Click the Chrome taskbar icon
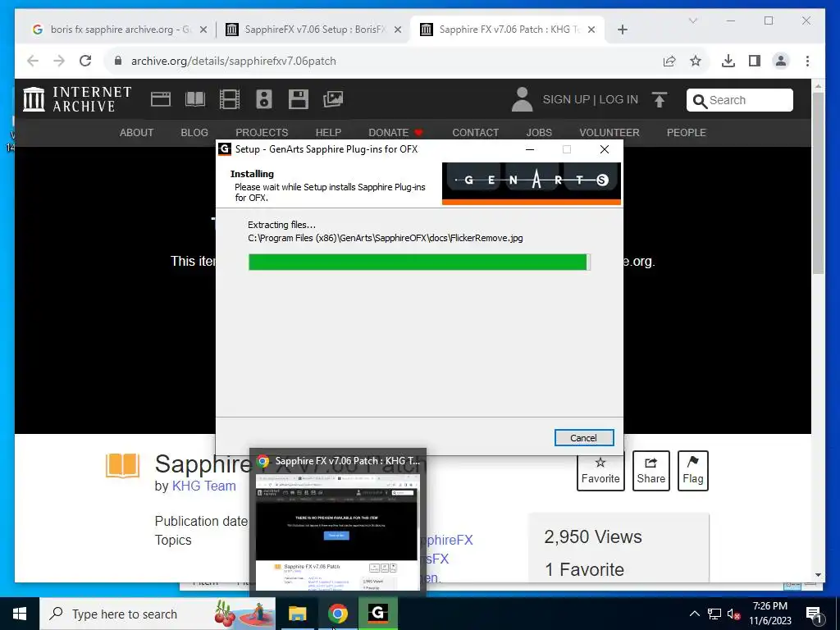The width and height of the screenshot is (840, 630). 337,614
